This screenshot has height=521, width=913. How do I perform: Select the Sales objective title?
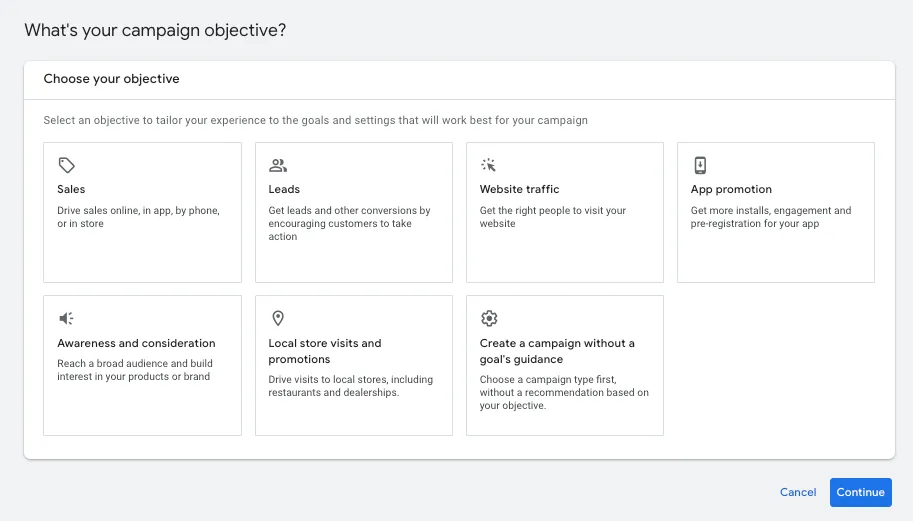coord(71,189)
